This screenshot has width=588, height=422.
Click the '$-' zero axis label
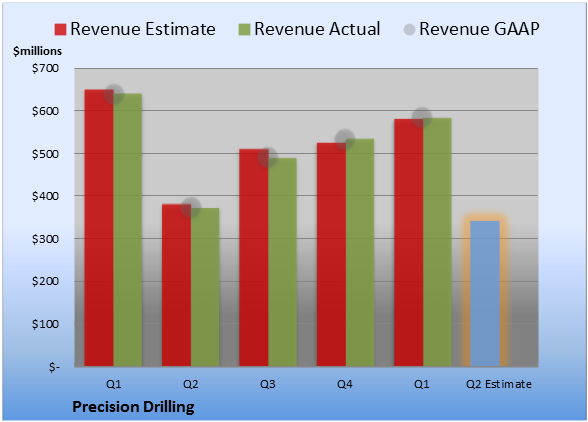tap(54, 367)
